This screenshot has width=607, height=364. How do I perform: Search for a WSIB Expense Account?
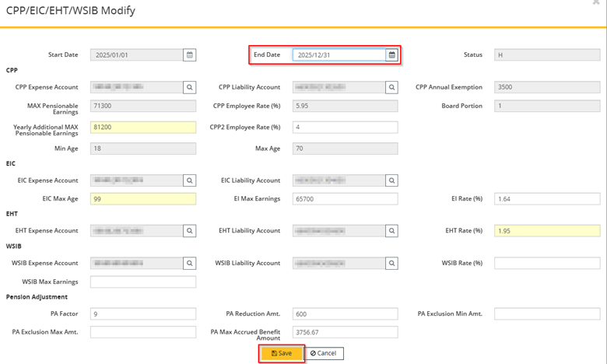190,264
